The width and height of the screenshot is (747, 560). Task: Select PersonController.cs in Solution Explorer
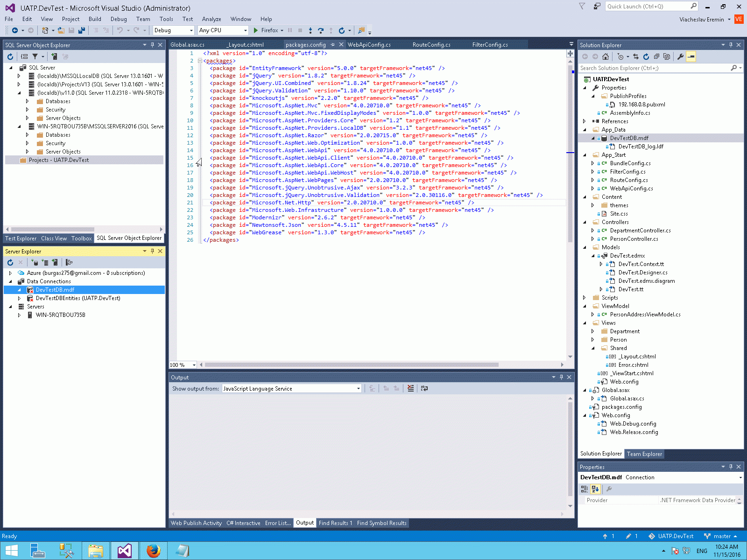tap(634, 239)
